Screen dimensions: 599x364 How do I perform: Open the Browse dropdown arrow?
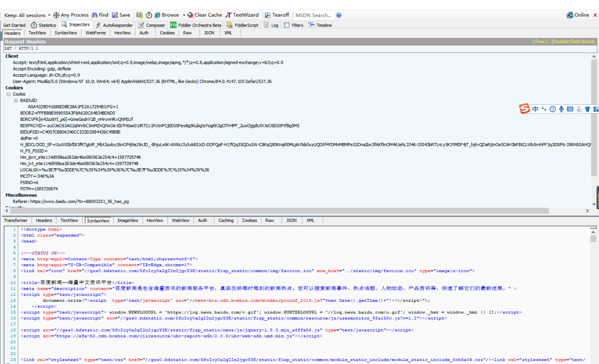184,15
